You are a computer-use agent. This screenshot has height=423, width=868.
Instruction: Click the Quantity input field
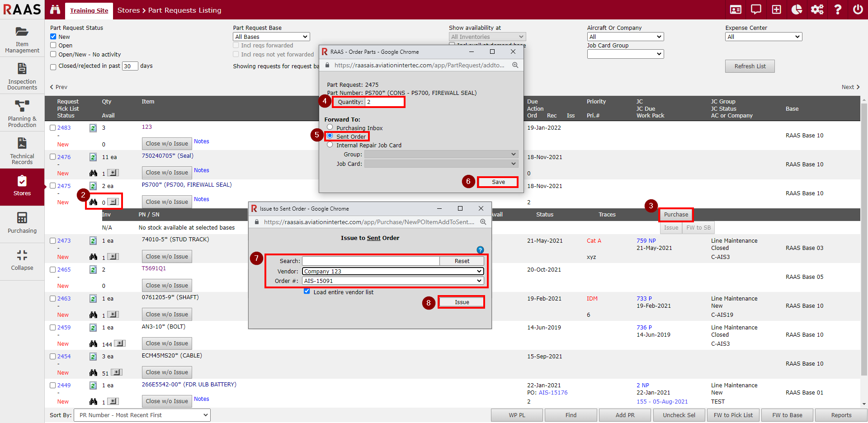click(x=384, y=102)
